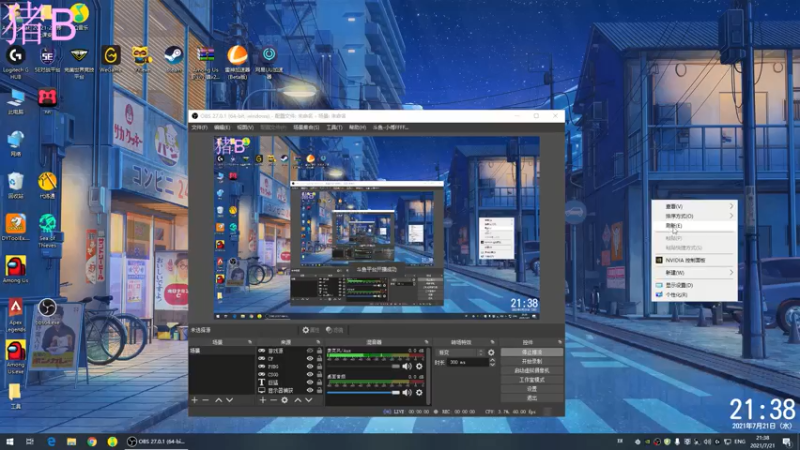Open Windows Start menu
The height and width of the screenshot is (450, 800).
click(x=10, y=441)
